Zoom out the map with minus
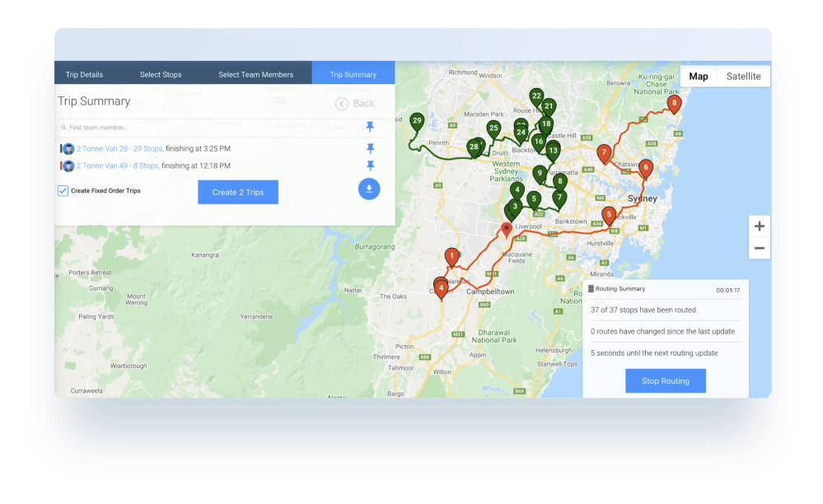The height and width of the screenshot is (504, 823). tap(759, 248)
